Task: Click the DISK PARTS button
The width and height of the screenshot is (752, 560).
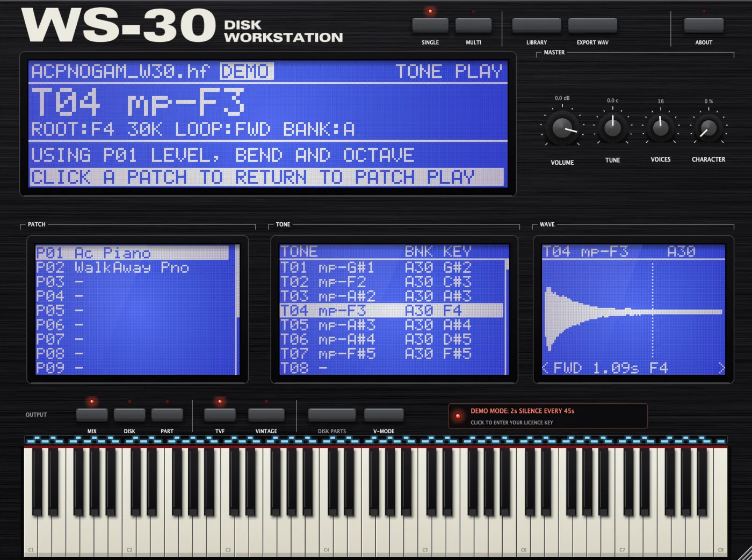Action: (x=332, y=414)
